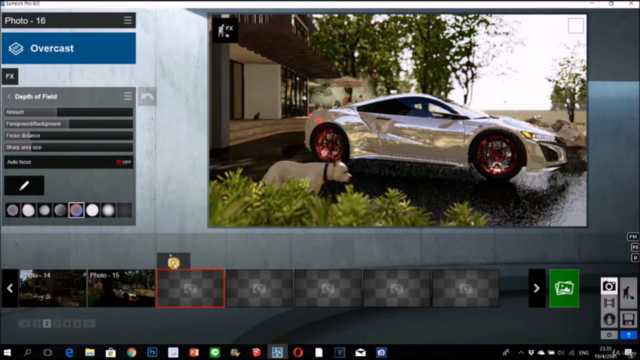Select the second empty photo slot
Image resolution: width=640 pixels, height=360 pixels.
(259, 288)
